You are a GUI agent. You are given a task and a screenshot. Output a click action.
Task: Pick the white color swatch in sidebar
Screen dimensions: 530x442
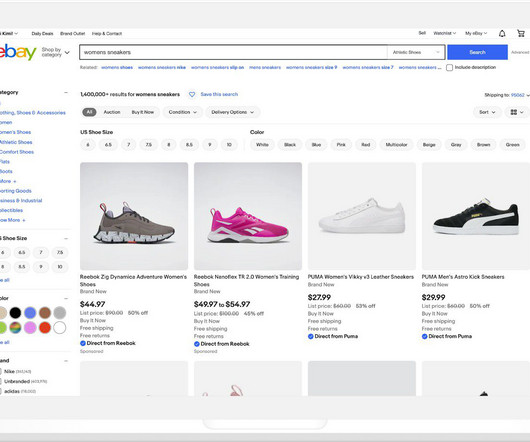click(59, 327)
